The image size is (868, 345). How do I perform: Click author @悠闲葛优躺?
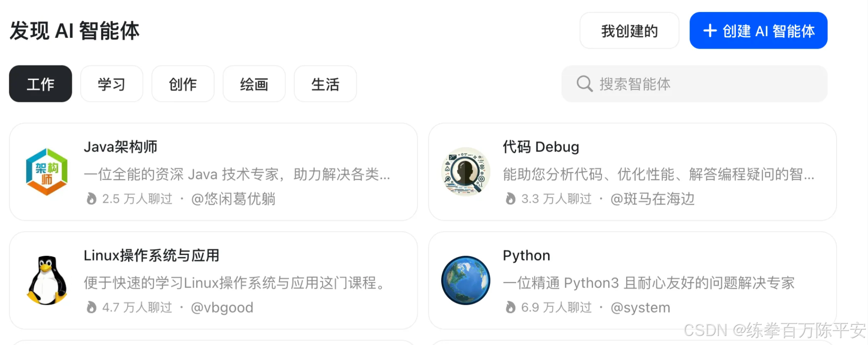coord(233,199)
